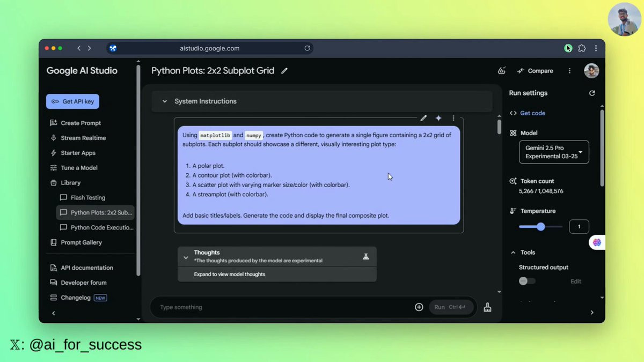Screen dimensions: 644x362
Task: Click the flask icon in Thoughts panel
Action: pos(366,256)
